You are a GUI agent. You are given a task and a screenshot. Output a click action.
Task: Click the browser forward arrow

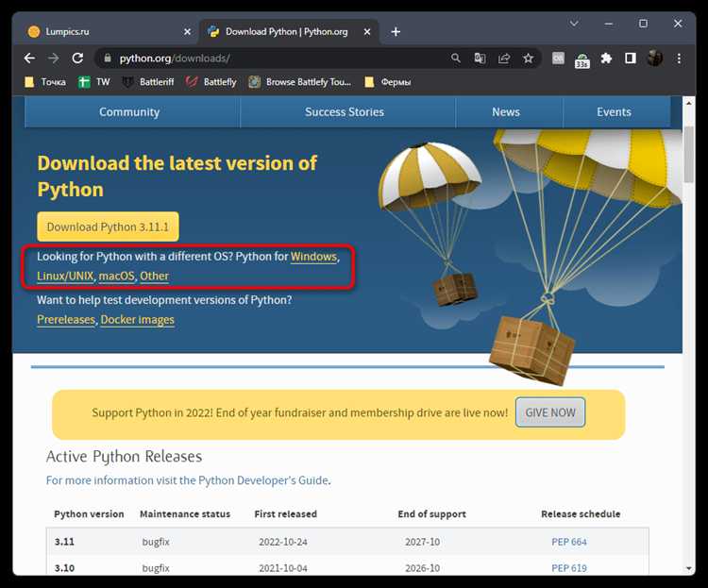coord(53,59)
